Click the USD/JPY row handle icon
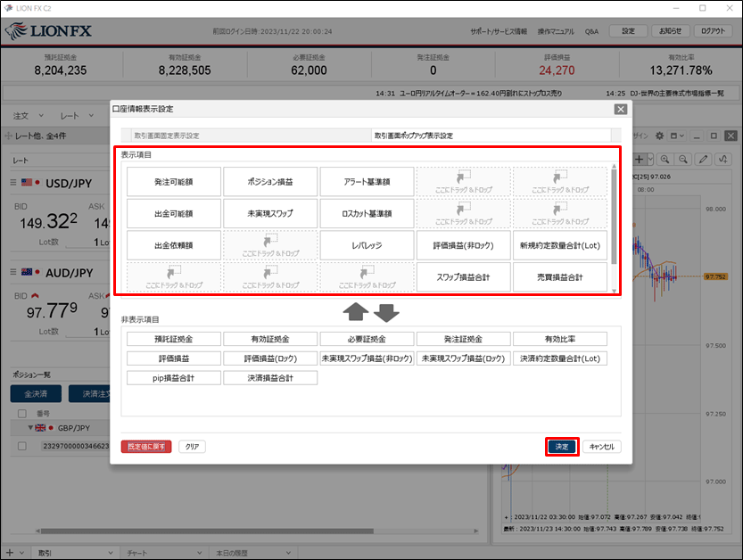The height and width of the screenshot is (560, 743). click(x=13, y=183)
